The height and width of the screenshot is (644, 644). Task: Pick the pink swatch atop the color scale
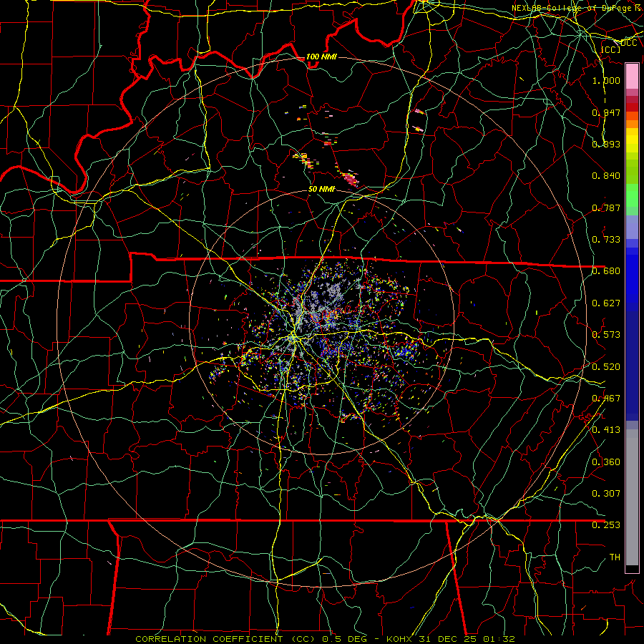(632, 77)
